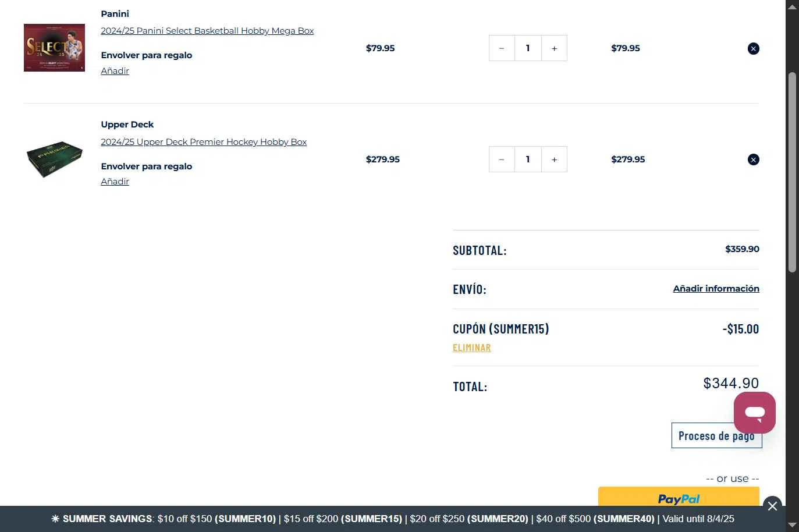Viewport: 799px width, 532px height.
Task: Click the page vertical scrollbar thumb
Action: pos(792,172)
